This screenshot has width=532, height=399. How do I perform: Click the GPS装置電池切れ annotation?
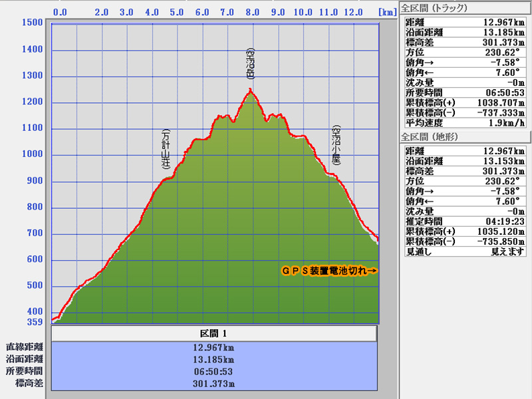329,271
